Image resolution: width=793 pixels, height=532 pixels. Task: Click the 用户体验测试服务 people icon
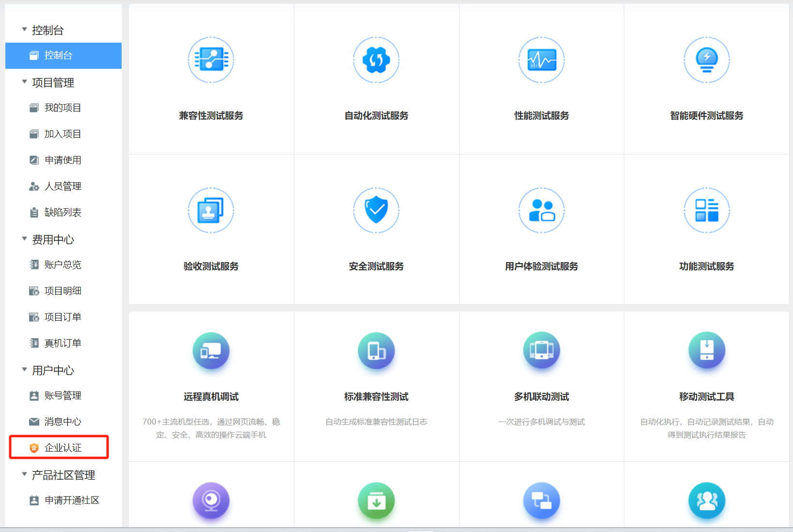point(541,211)
